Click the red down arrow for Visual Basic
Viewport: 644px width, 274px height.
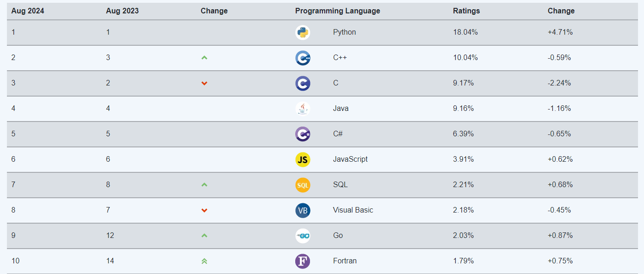coord(204,210)
